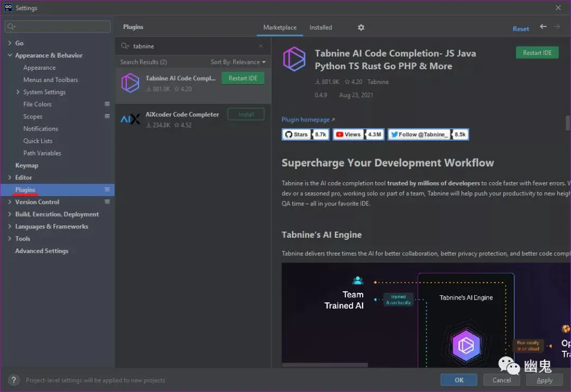This screenshot has height=392, width=571.
Task: Click the YouTube Views badge
Action: tap(358, 134)
